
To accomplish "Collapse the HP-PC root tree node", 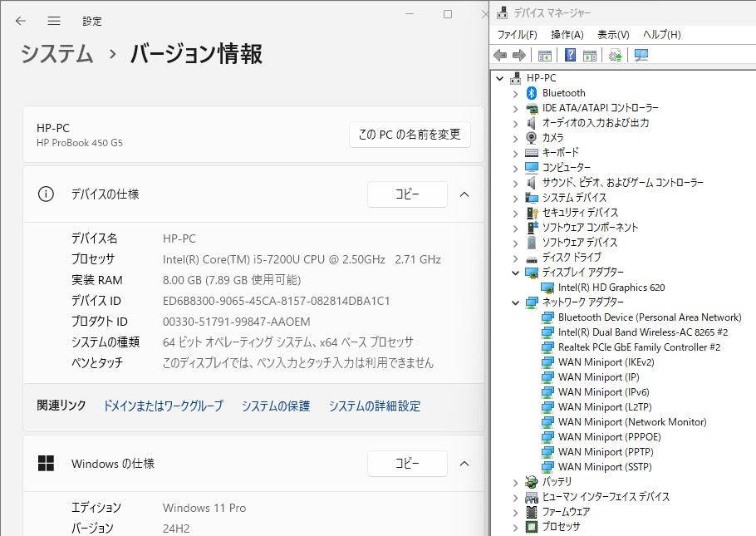I will point(500,78).
